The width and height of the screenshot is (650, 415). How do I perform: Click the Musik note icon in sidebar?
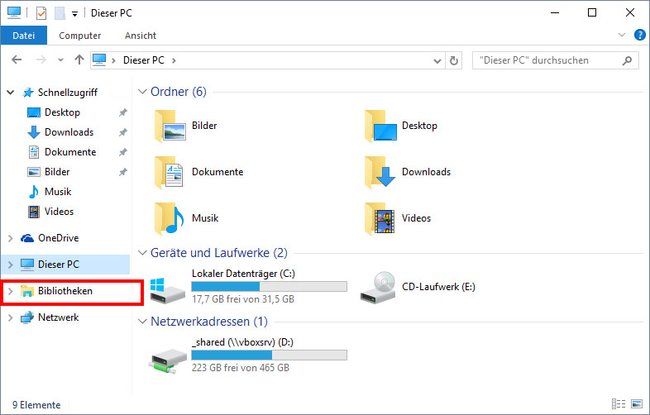point(34,192)
